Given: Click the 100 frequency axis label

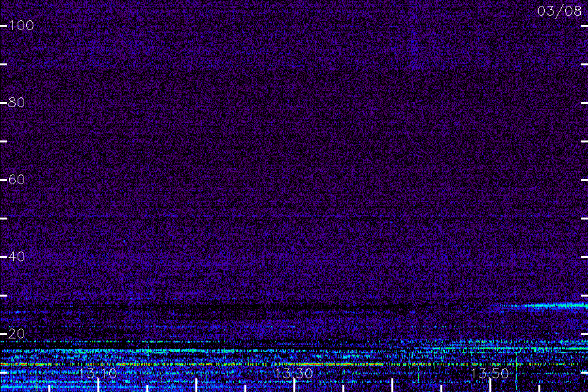Looking at the screenshot, I should pyautogui.click(x=21, y=25).
